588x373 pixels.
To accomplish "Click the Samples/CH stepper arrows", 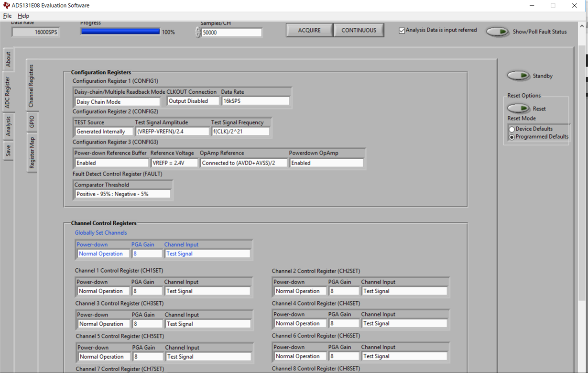I will pos(198,33).
